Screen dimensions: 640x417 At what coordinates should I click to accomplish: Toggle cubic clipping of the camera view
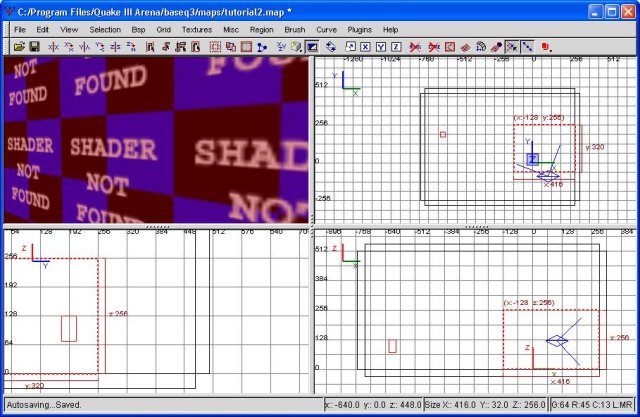tap(312, 47)
